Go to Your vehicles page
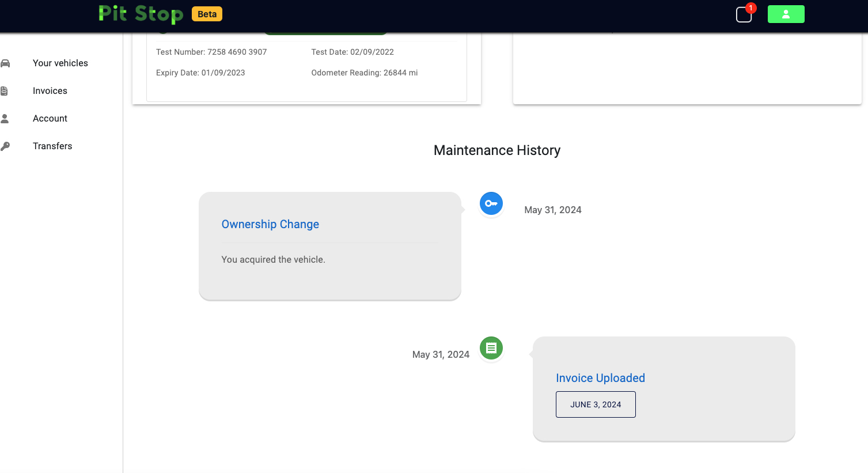 point(60,63)
